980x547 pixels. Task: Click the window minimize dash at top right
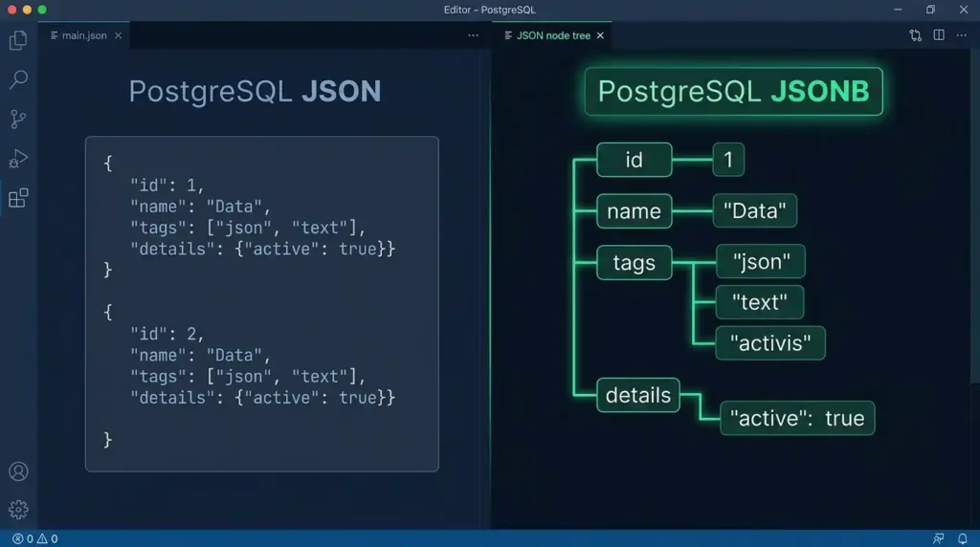pyautogui.click(x=898, y=10)
